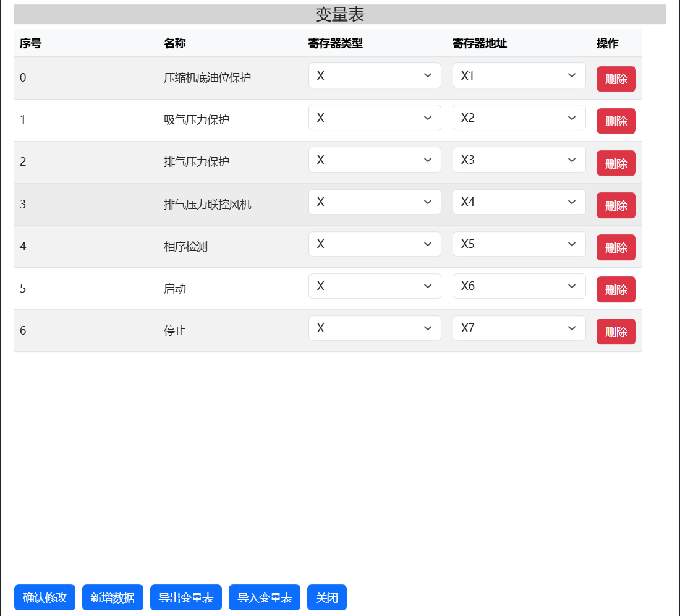Screen dimensions: 680x616
Task: Expand register address dropdown showing X6
Action: pos(518,286)
